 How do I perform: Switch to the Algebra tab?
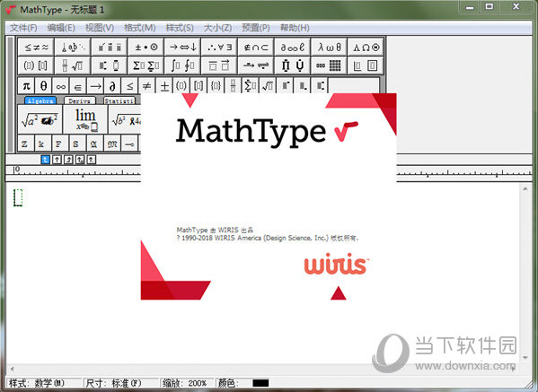pos(40,100)
